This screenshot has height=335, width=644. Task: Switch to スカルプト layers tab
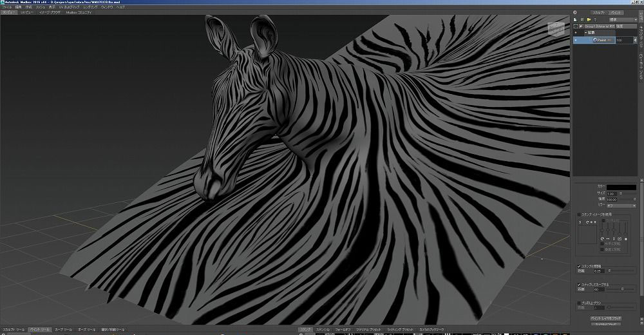click(599, 13)
